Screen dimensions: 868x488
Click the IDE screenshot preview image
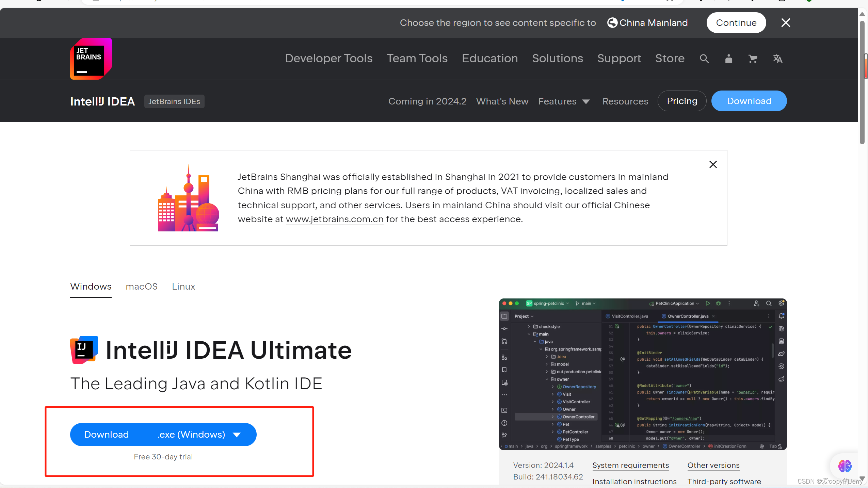tap(642, 374)
